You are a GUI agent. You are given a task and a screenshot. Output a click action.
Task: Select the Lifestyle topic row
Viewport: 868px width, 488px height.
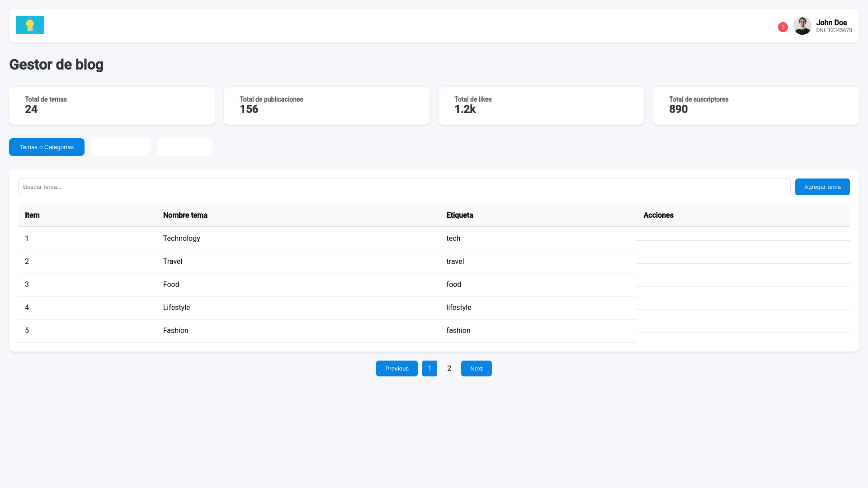pyautogui.click(x=176, y=308)
